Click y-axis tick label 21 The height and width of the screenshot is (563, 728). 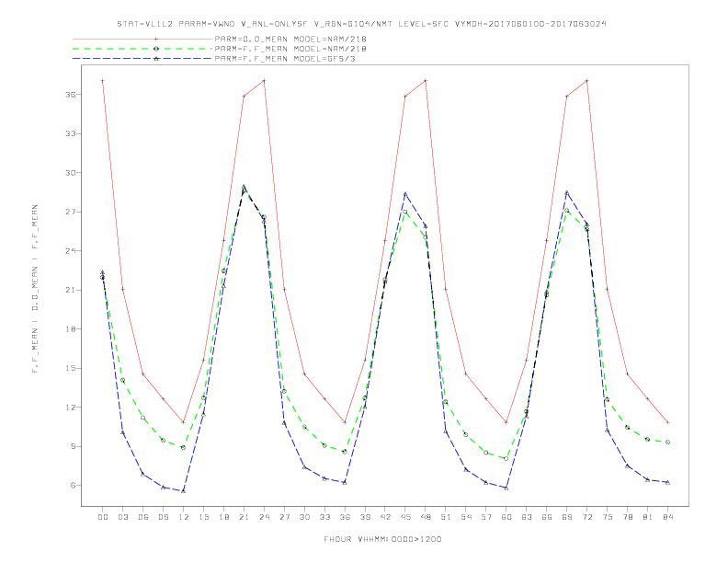71,290
